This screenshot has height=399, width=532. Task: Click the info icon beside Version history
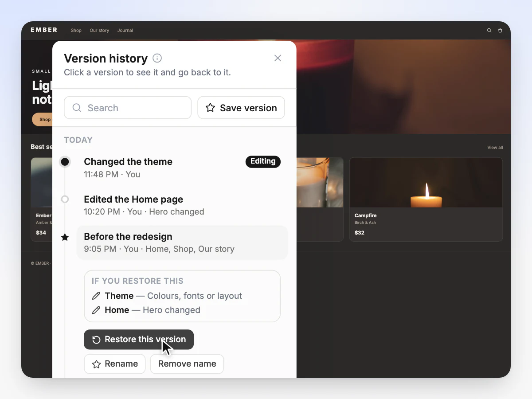click(157, 58)
